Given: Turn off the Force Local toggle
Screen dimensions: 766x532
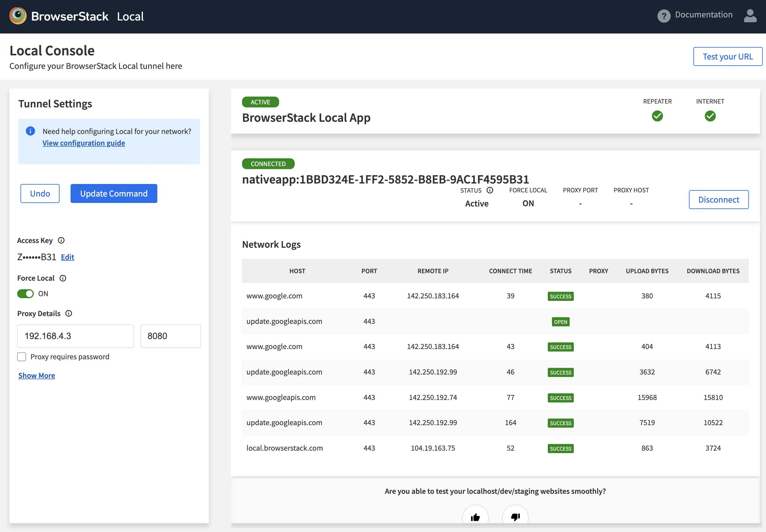Looking at the screenshot, I should [26, 294].
